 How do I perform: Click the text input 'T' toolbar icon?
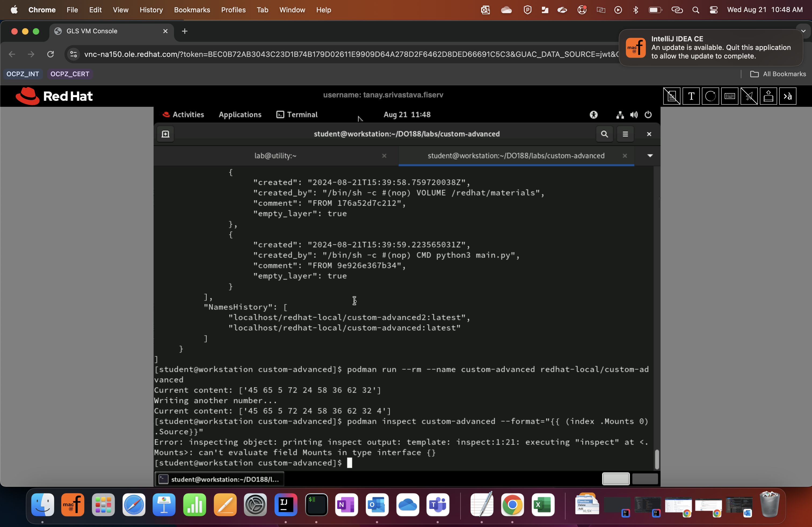[691, 97]
